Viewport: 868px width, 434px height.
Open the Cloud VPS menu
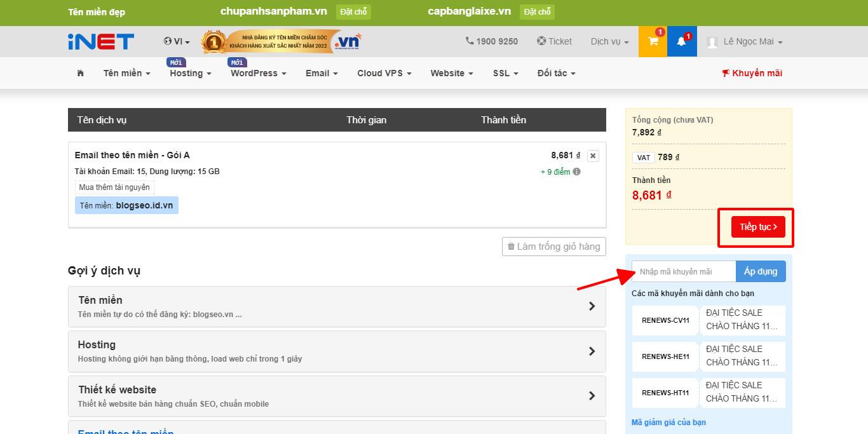tap(384, 73)
